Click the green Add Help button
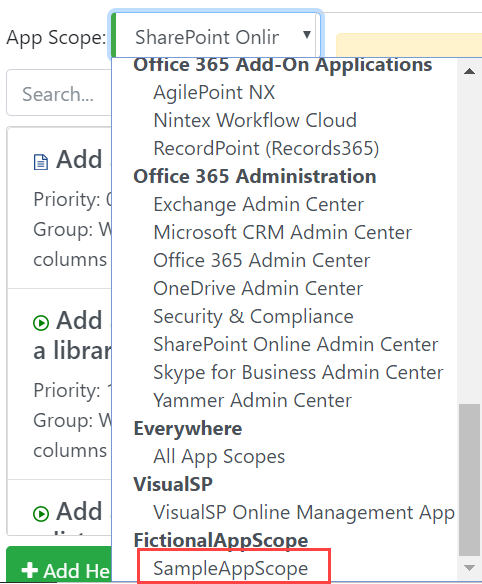The width and height of the screenshot is (482, 584). [60, 565]
